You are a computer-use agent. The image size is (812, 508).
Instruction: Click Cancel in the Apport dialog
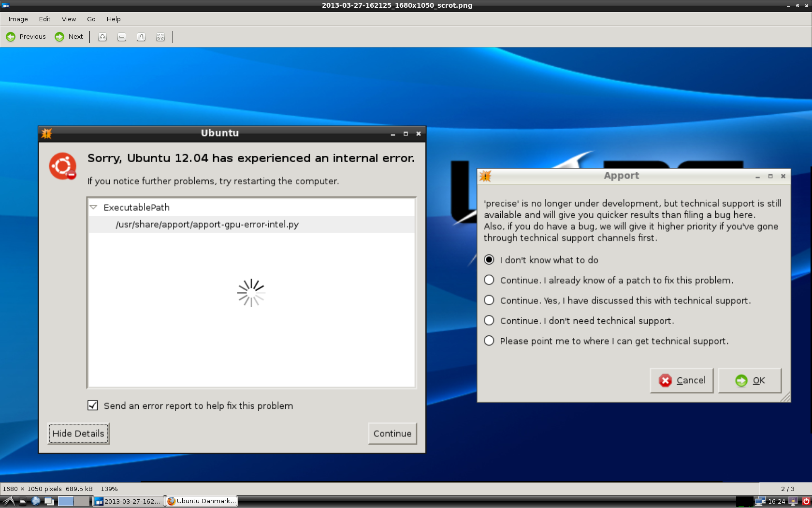pyautogui.click(x=682, y=381)
